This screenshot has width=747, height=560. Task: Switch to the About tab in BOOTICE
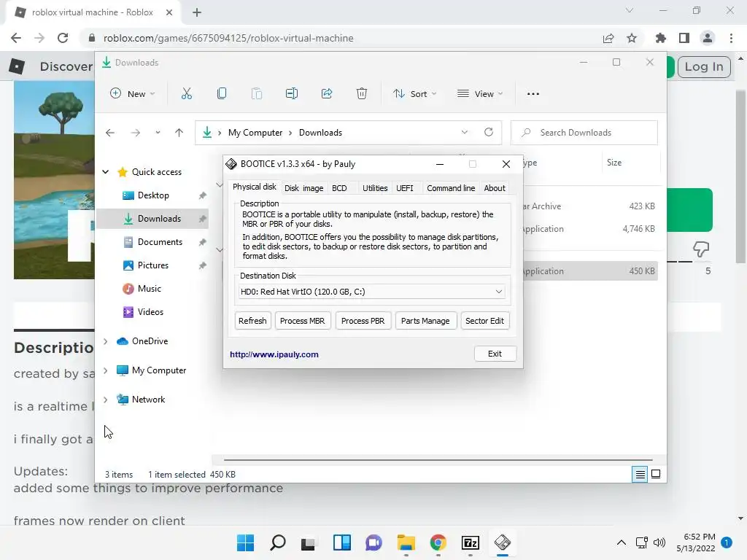(495, 188)
